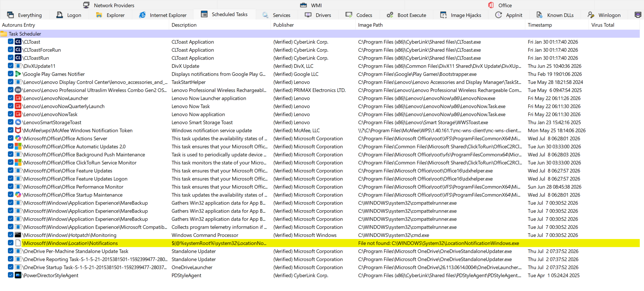Click the "(Verified) PRIMAX Electronics LTD." publisher cell

(310, 90)
